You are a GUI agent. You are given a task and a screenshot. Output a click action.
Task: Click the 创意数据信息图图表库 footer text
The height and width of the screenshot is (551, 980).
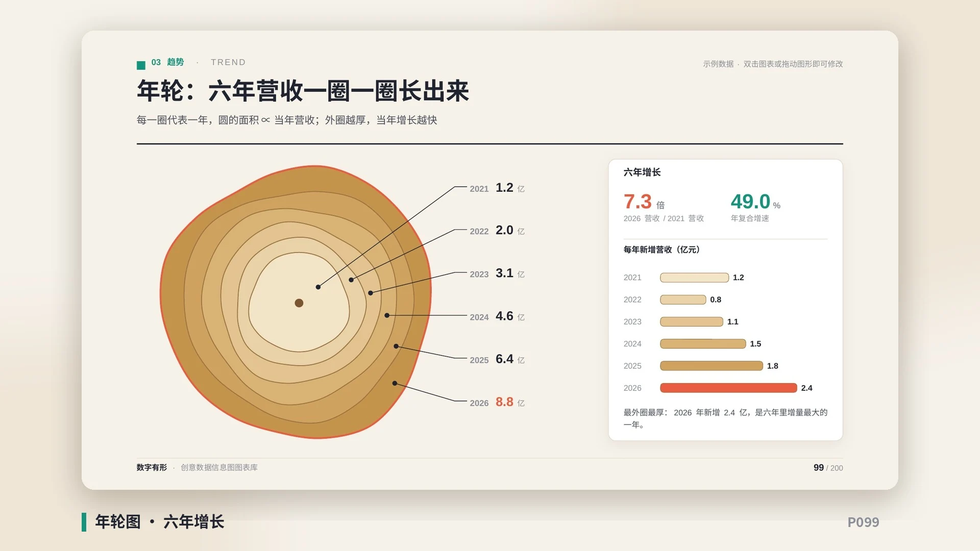point(219,467)
